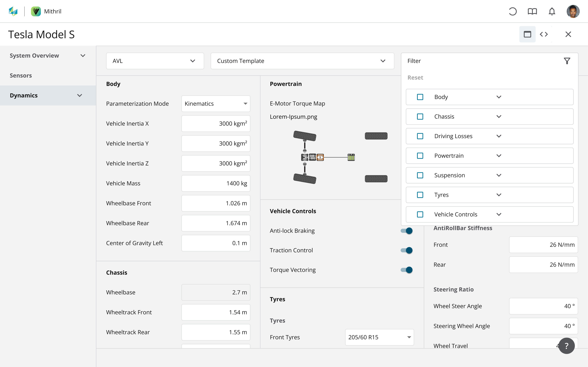
Task: Click the Reset filter link
Action: [415, 78]
